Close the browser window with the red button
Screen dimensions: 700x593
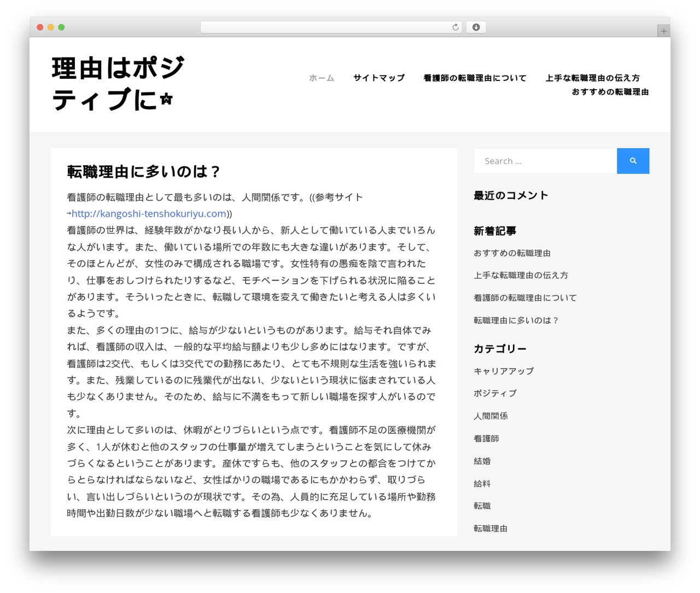40,27
